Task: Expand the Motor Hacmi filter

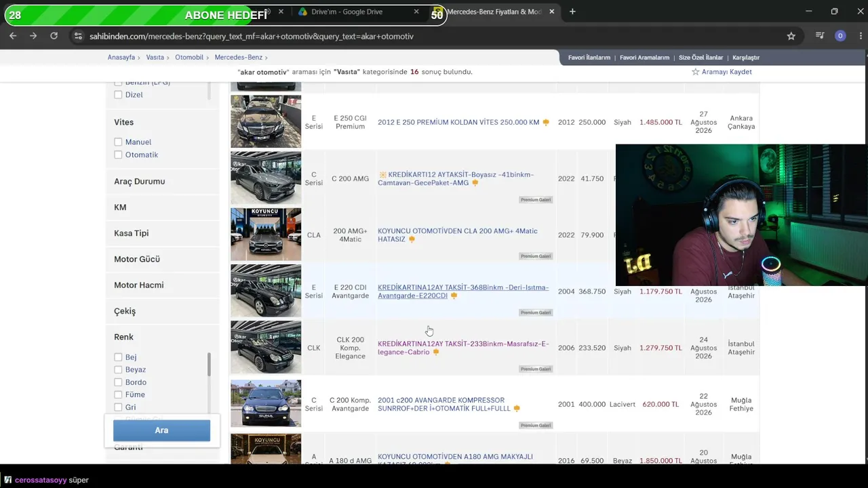Action: 138,285
